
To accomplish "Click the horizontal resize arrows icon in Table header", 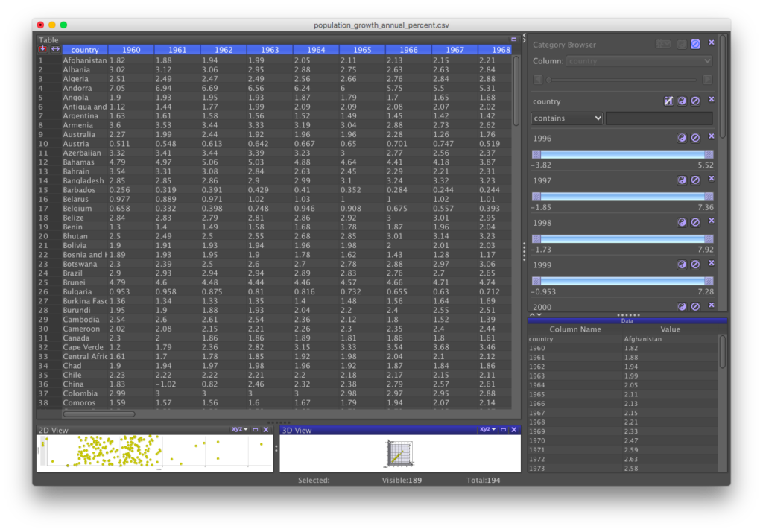I will pyautogui.click(x=54, y=48).
